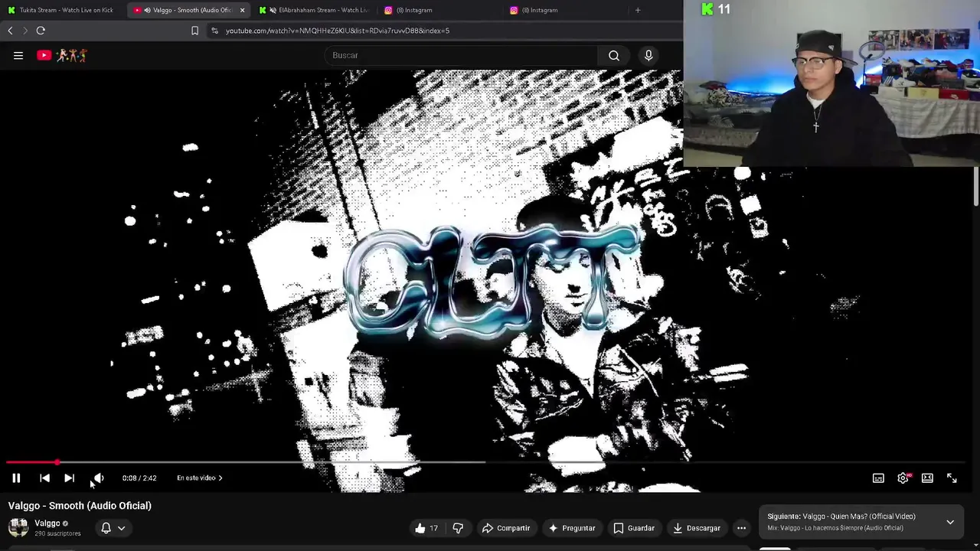The height and width of the screenshot is (551, 980).
Task: Click Descargar to download the video
Action: [697, 528]
